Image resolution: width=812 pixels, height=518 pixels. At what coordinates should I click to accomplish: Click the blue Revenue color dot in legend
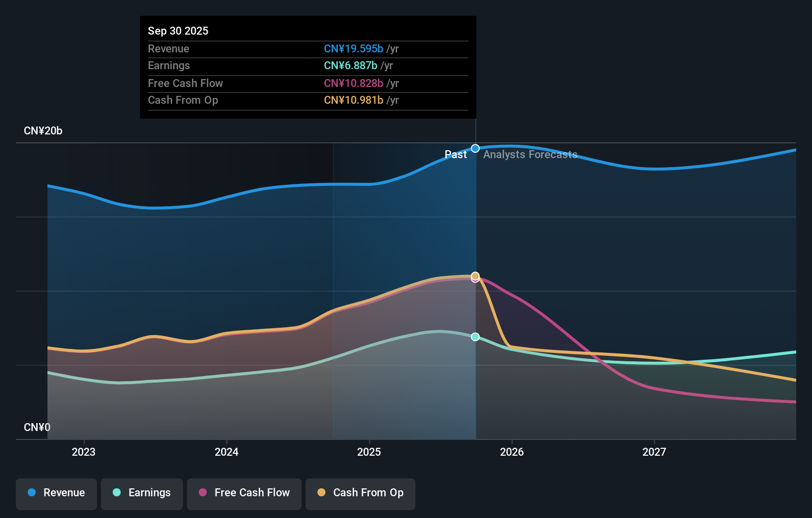tap(32, 493)
